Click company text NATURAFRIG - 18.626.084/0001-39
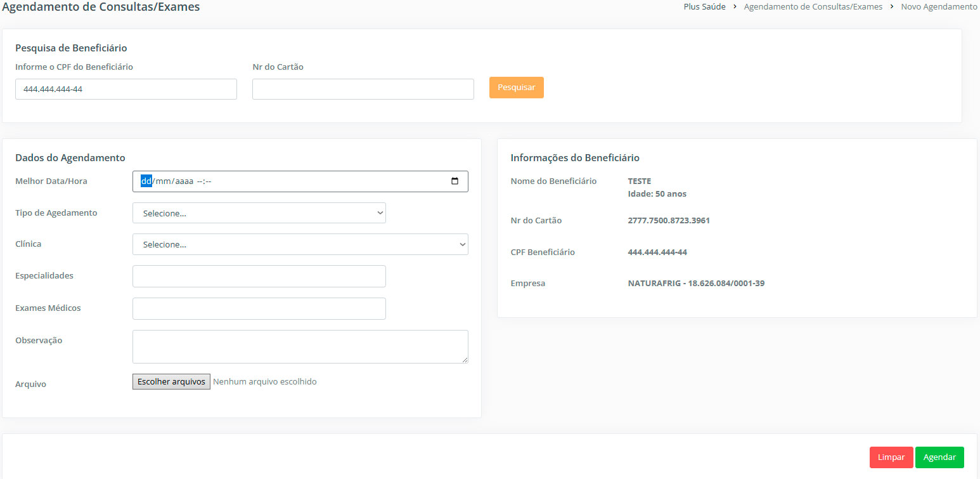This screenshot has width=980, height=479. 696,284
